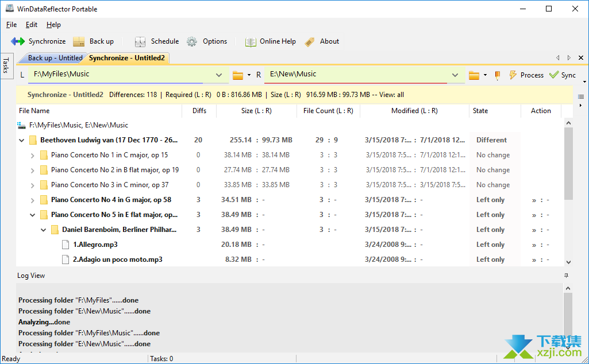Show previous tab with left arrow
Viewport: 589px width, 364px height.
click(x=558, y=57)
